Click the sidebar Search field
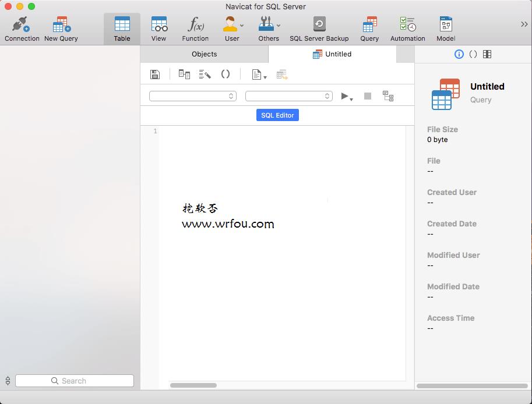The height and width of the screenshot is (404, 532). tap(75, 381)
